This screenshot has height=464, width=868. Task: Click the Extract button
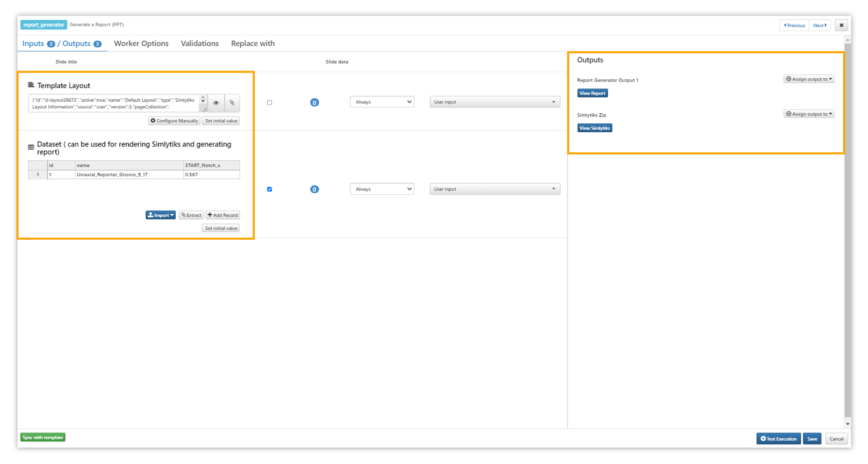(x=191, y=215)
